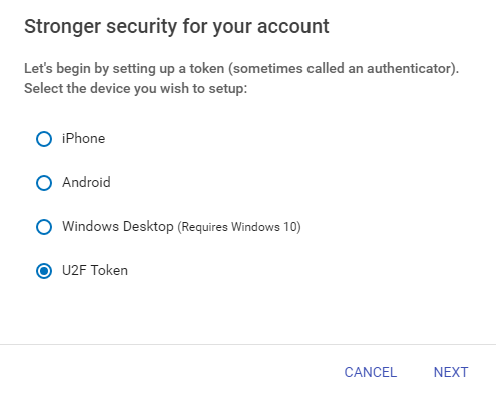Click the Select the device you wish line
This screenshot has height=398, width=498.
(x=135, y=89)
